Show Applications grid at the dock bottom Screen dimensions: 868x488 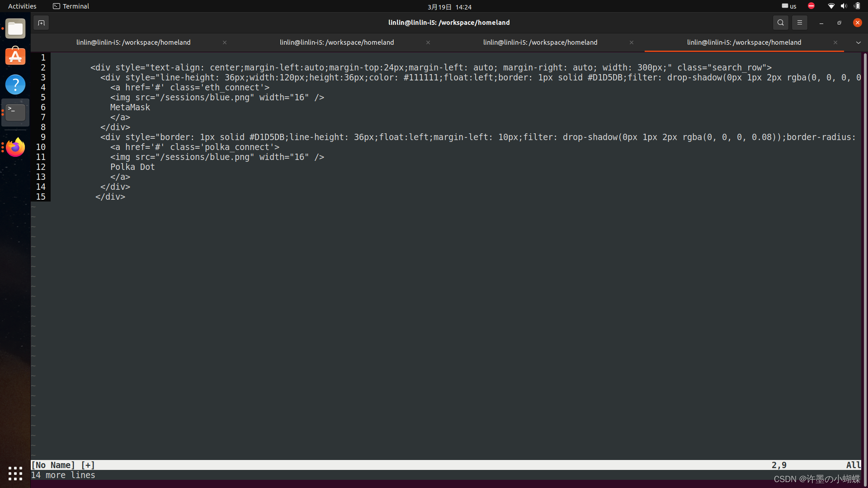(x=15, y=473)
